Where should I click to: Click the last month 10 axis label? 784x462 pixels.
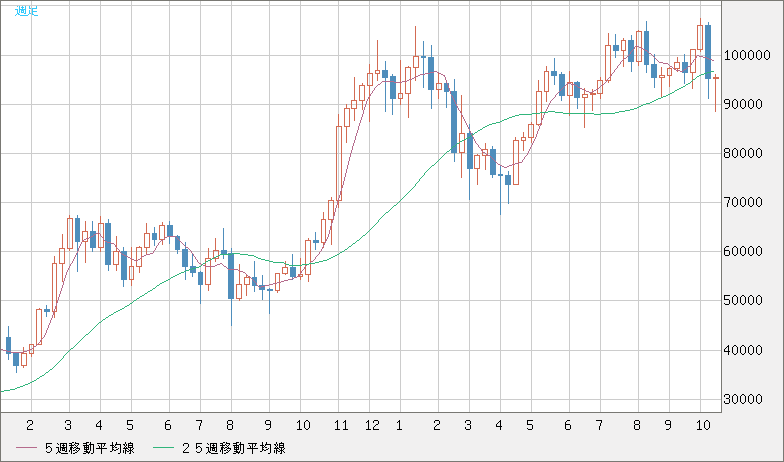pyautogui.click(x=703, y=424)
